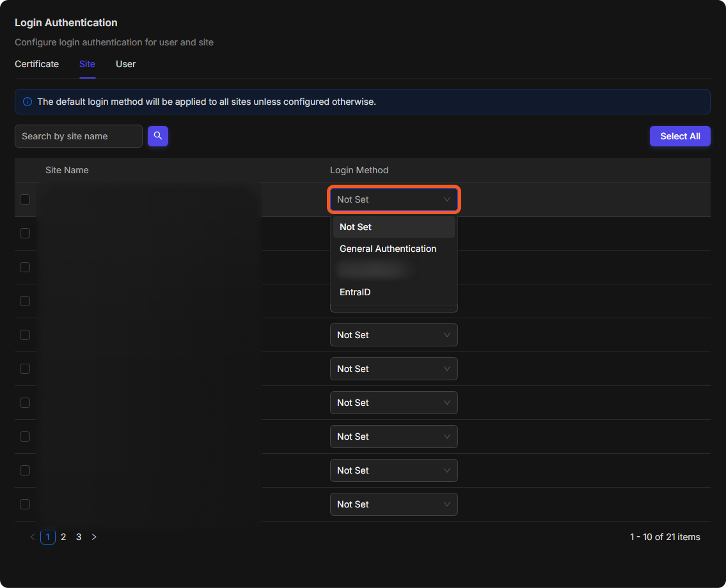Tick the seventh site row checkbox
Image resolution: width=726 pixels, height=588 pixels.
[25, 403]
